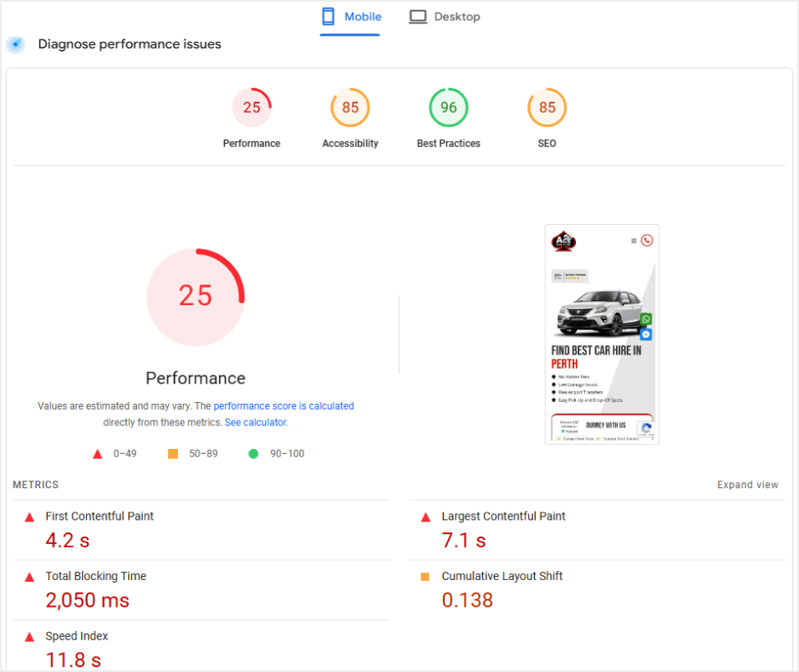Click the Total Blocking Time value 2,050 ms
The width and height of the screenshot is (799, 672).
point(87,600)
